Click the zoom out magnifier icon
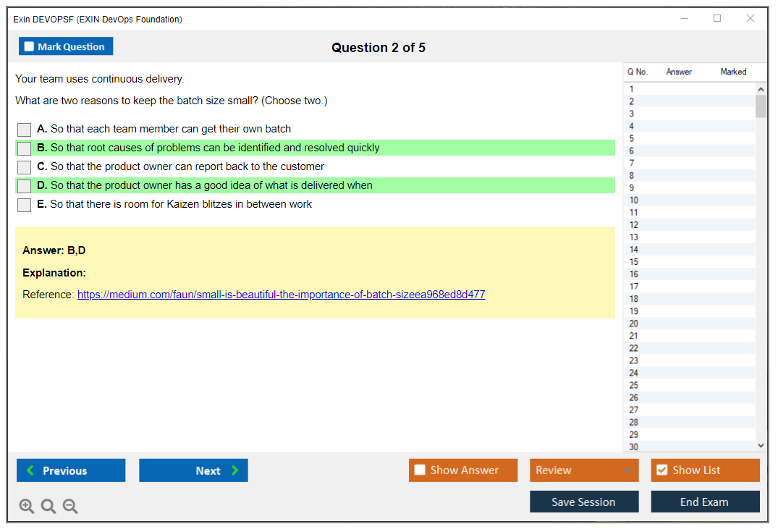Image resolution: width=778 pixels, height=532 pixels. click(x=70, y=507)
